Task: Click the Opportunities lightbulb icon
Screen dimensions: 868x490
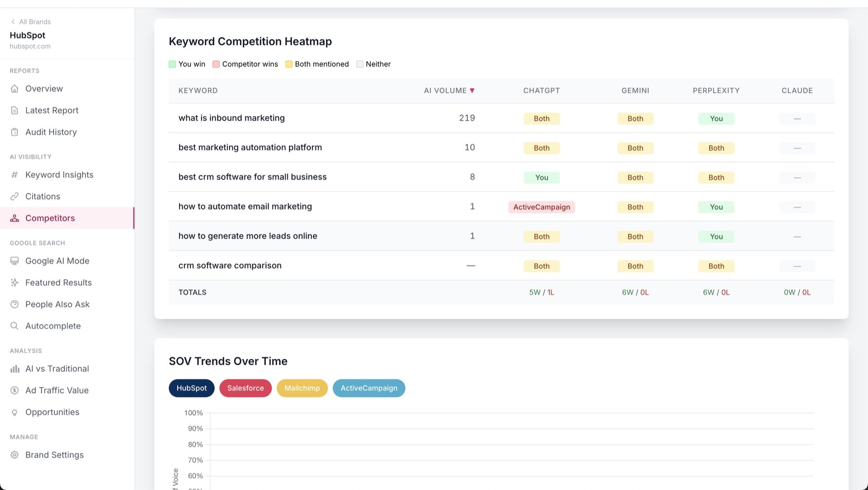Action: pyautogui.click(x=14, y=412)
